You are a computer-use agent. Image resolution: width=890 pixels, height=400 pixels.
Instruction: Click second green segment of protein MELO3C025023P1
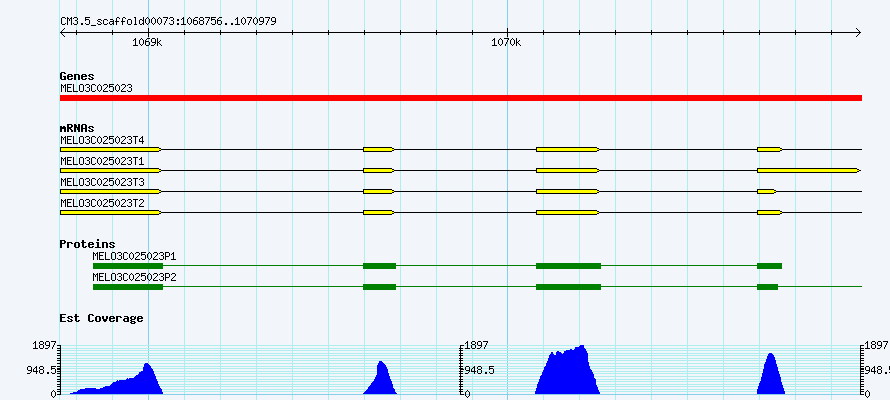pyautogui.click(x=379, y=266)
